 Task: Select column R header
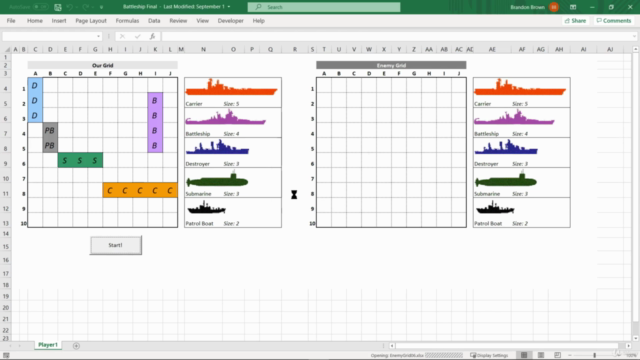point(295,49)
